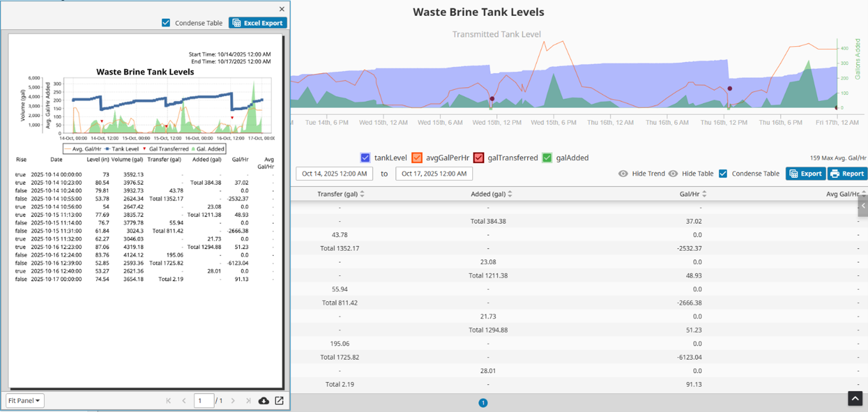The width and height of the screenshot is (868, 412).
Task: Open the Fit Panel zoom dropdown
Action: pos(25,401)
